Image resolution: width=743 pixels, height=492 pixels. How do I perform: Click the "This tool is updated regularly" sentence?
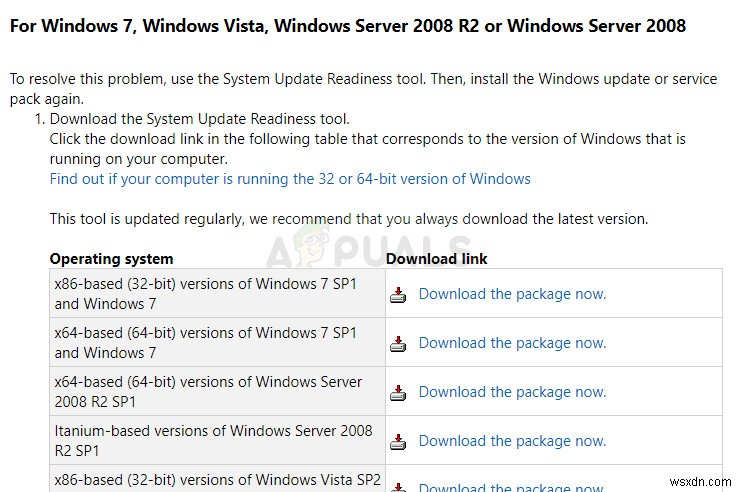348,218
